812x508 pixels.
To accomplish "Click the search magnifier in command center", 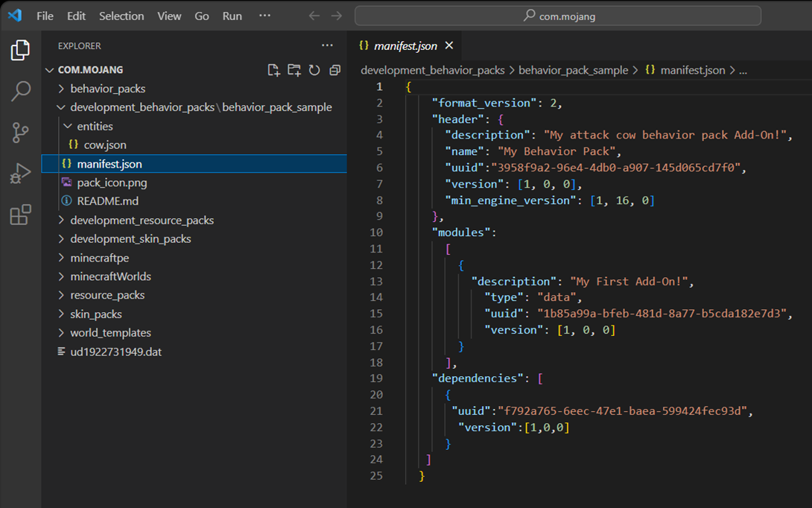I will [x=529, y=16].
